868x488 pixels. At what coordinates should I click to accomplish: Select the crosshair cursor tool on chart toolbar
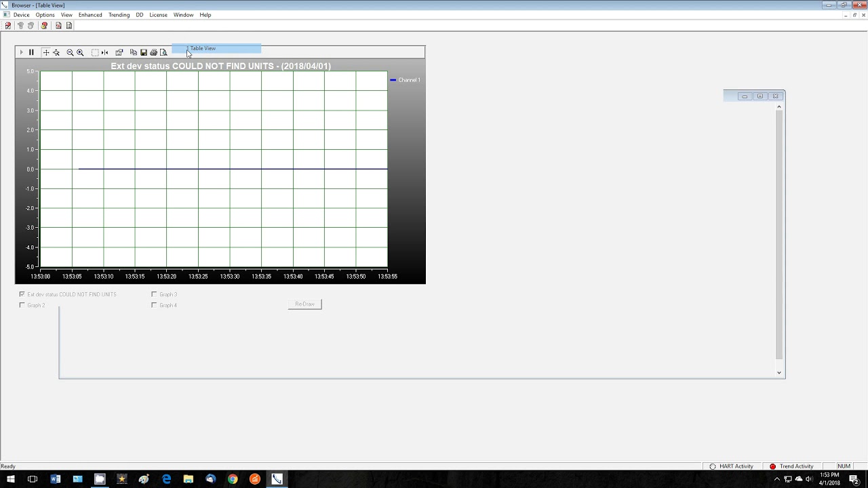click(x=46, y=52)
